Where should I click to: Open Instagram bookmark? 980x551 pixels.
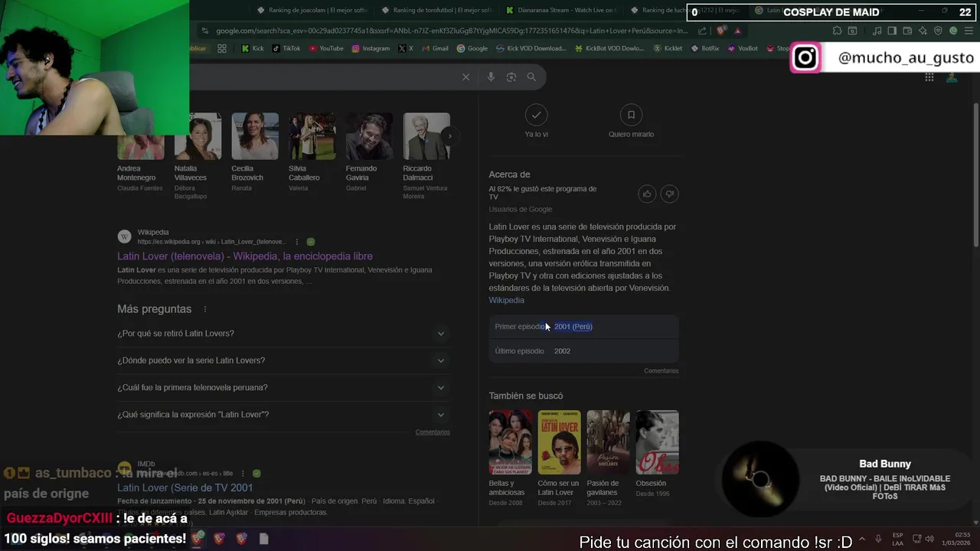click(371, 48)
